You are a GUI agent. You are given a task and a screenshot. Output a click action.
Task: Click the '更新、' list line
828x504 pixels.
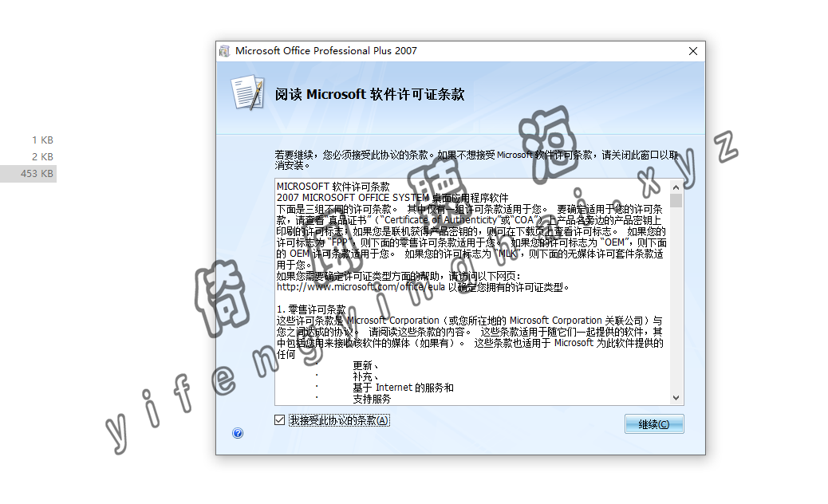point(365,366)
